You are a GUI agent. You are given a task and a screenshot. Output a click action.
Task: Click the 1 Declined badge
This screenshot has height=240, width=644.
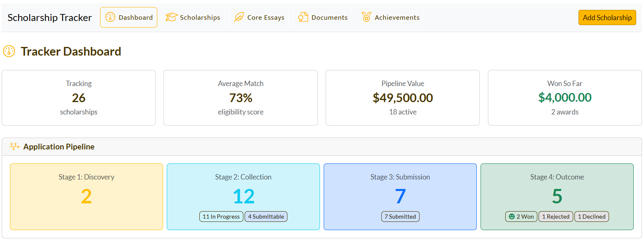click(x=592, y=217)
